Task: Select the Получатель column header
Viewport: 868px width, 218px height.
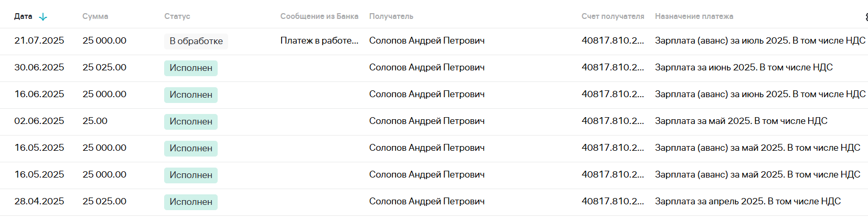Action: click(x=391, y=16)
